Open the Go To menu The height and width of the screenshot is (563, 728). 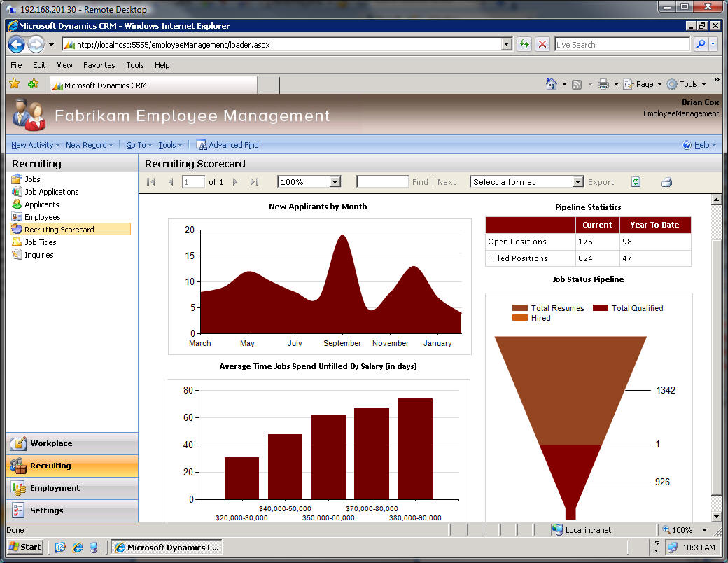(136, 145)
